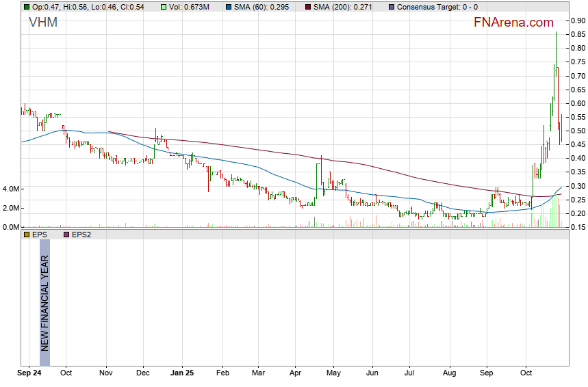Screen dimensions: 588x387
Task: Click the purple EPS2 legend swatch
Action: (x=66, y=235)
